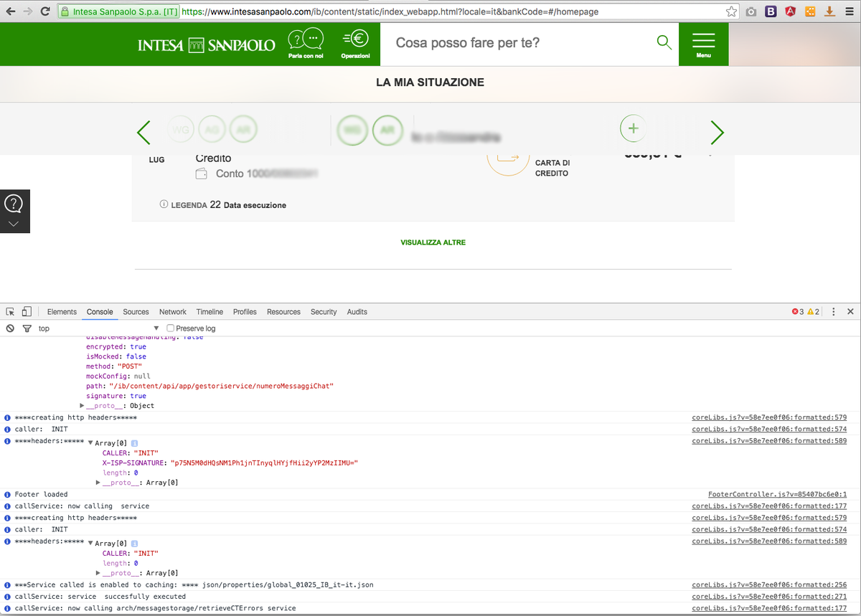Select the retrieveCTErrors service console line
The height and width of the screenshot is (616, 861).
click(x=155, y=608)
